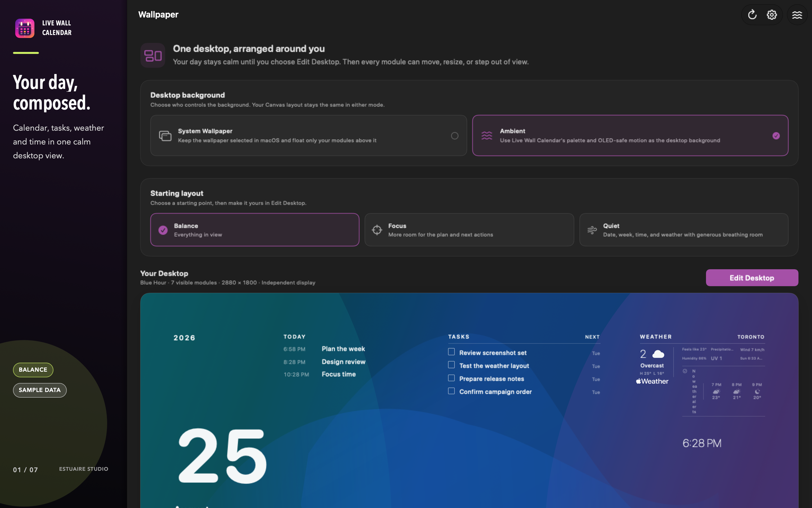This screenshot has width=812, height=508.
Task: Click the 6:28 PM clock module
Action: coord(702,443)
